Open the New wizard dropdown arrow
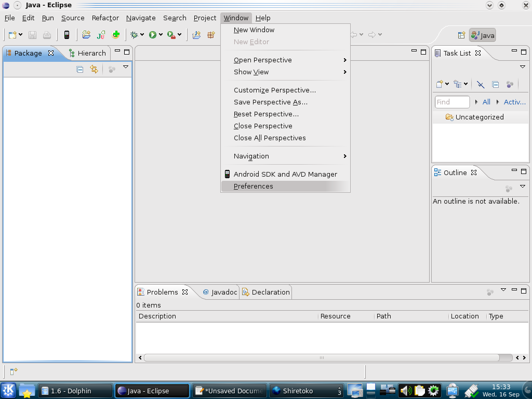This screenshot has width=532, height=399. (x=21, y=35)
